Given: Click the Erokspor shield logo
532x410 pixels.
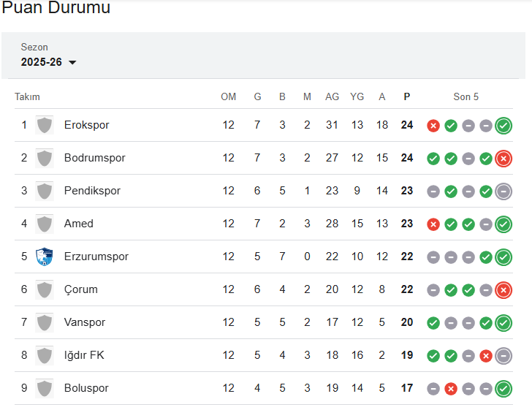Looking at the screenshot, I should pos(45,125).
